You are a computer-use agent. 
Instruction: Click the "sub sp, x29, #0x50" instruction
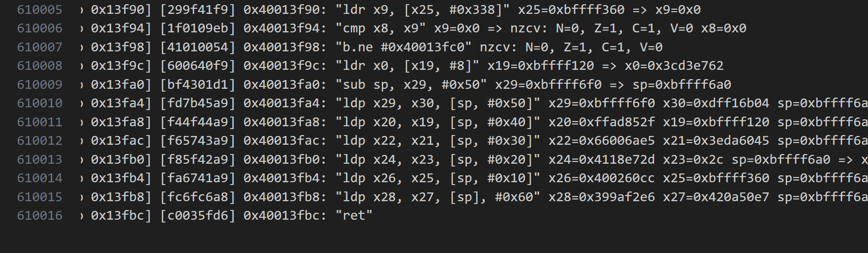point(411,85)
